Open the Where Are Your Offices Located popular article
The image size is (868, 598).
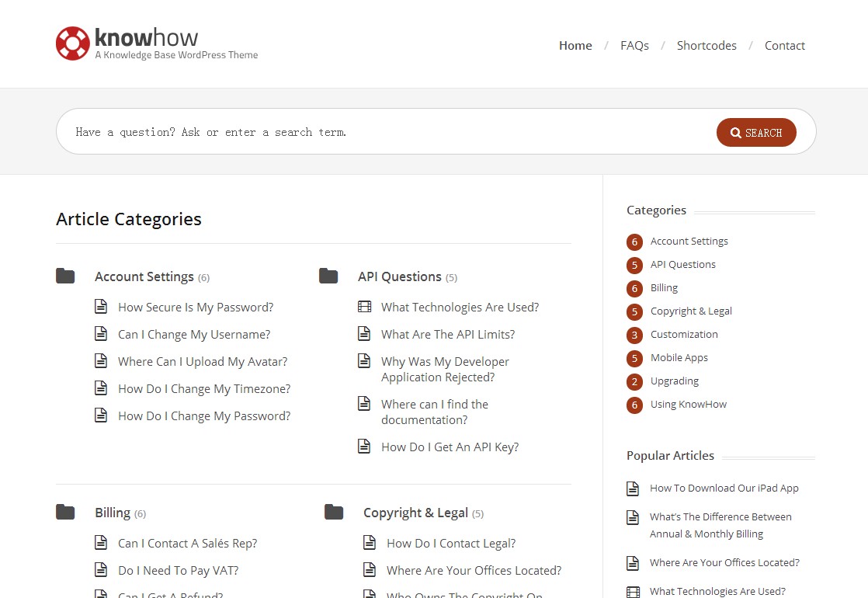coord(724,563)
